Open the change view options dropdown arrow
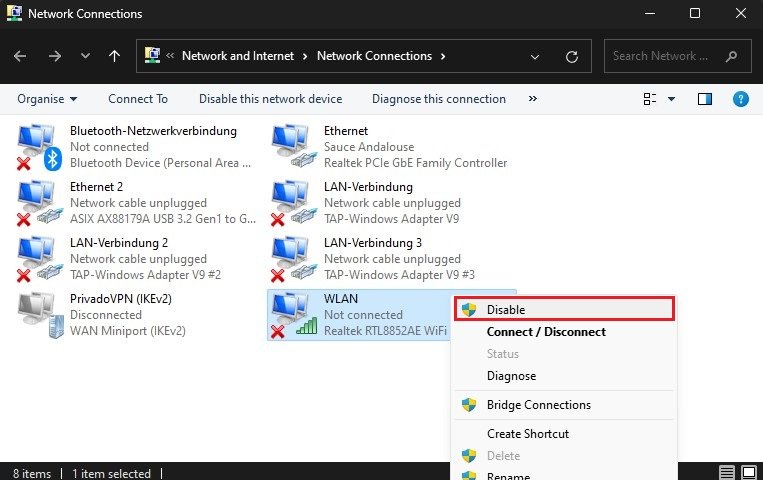The width and height of the screenshot is (763, 480). tap(672, 99)
